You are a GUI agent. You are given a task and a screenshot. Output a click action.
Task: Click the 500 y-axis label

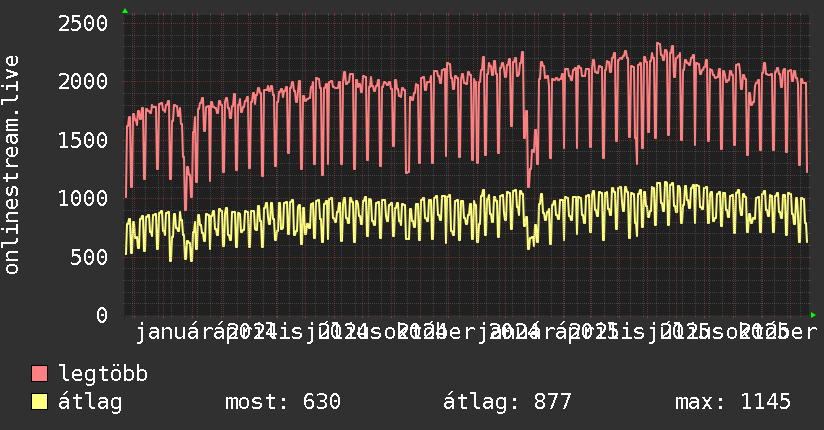[x=89, y=257]
